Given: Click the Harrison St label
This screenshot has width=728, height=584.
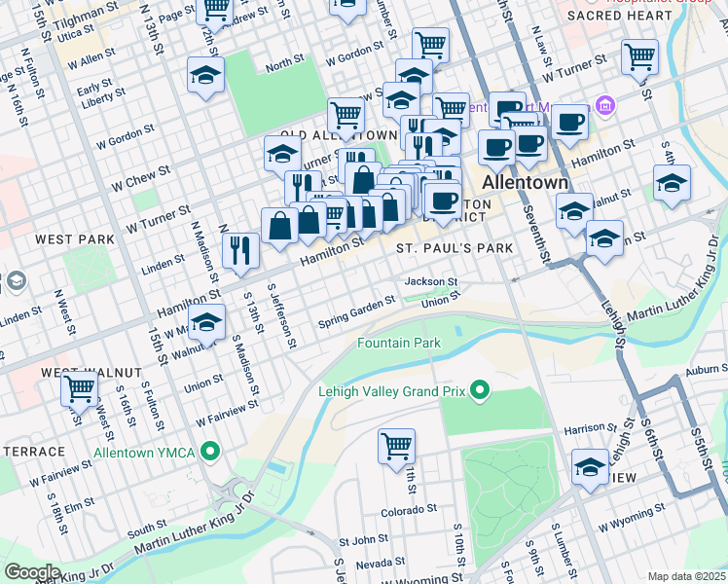Looking at the screenshot, I should coord(591,428).
